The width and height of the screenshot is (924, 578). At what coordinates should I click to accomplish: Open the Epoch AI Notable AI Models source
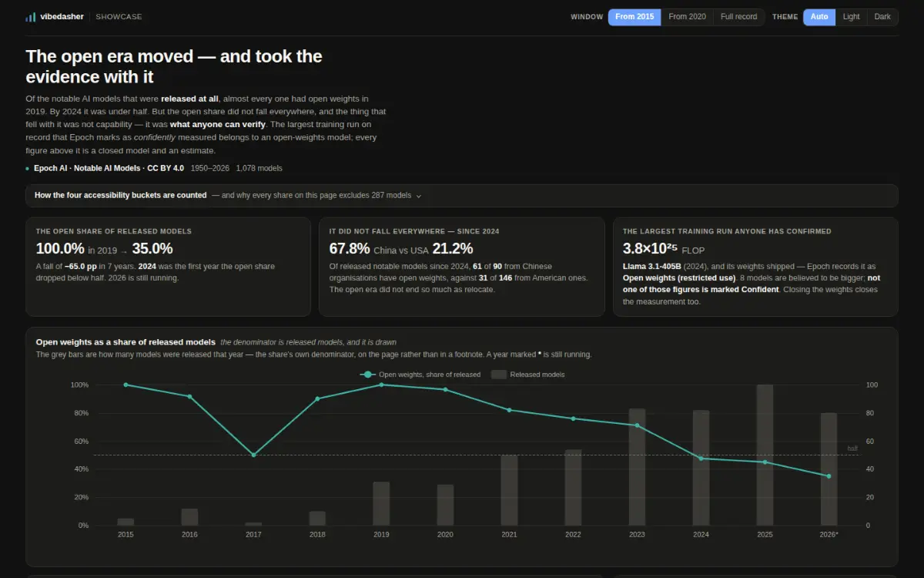tap(109, 169)
